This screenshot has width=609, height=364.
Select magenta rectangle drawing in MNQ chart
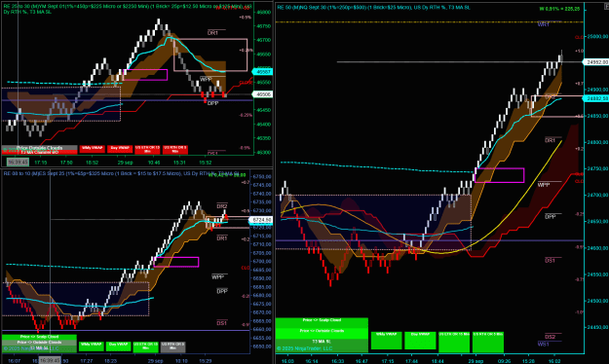click(x=500, y=175)
